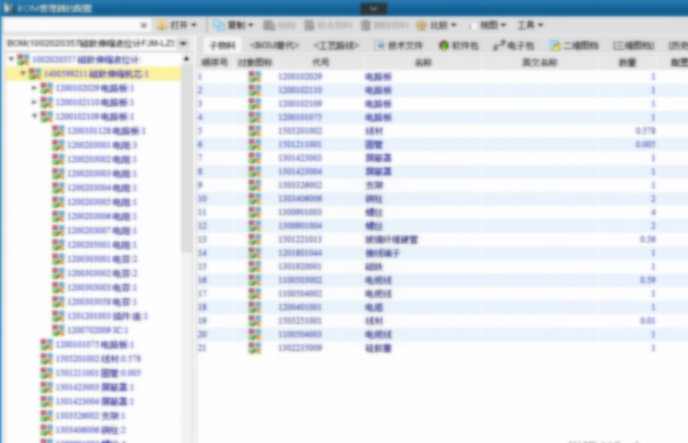Click the 数量 column header
688x443 pixels.
[627, 62]
